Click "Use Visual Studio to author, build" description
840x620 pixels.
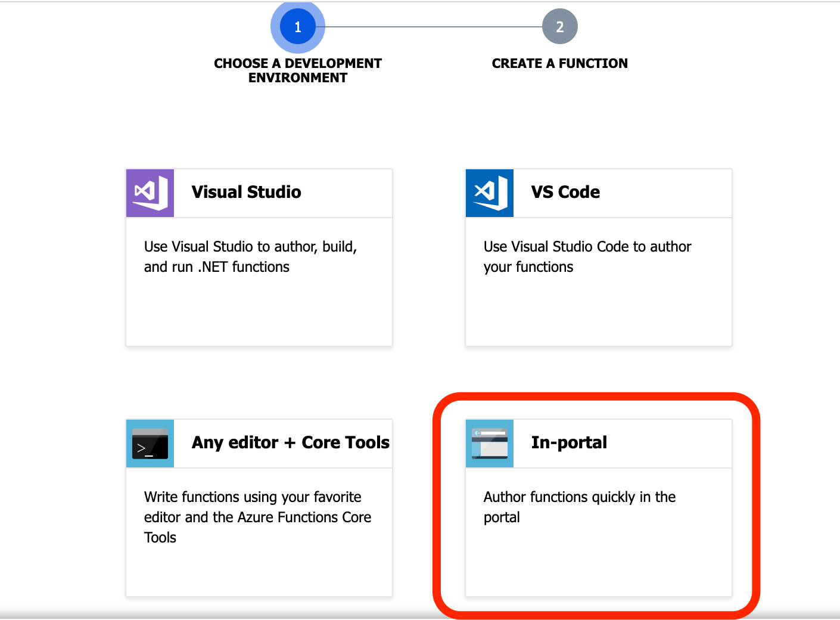[251, 257]
